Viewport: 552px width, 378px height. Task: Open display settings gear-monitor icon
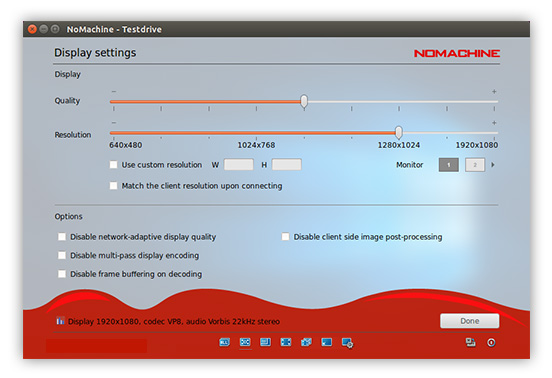(x=347, y=343)
